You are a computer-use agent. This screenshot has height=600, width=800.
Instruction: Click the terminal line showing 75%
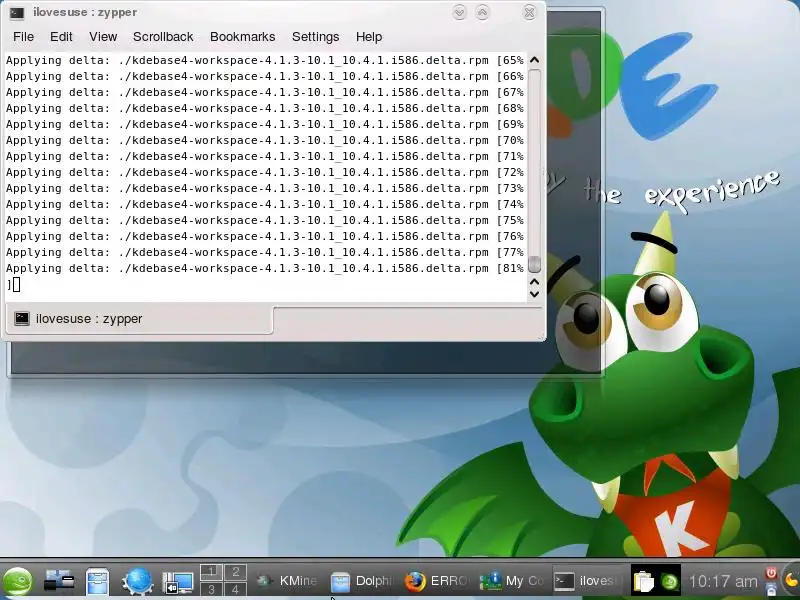pos(265,220)
